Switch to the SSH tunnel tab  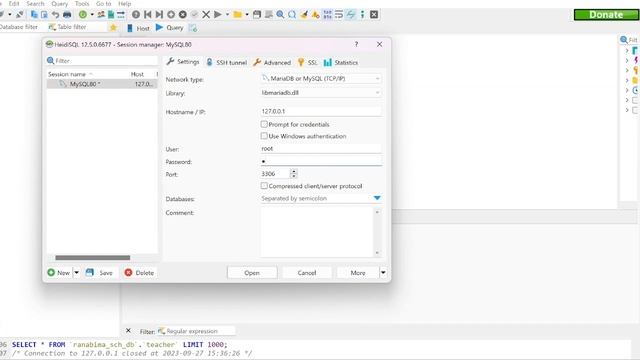[x=227, y=62]
